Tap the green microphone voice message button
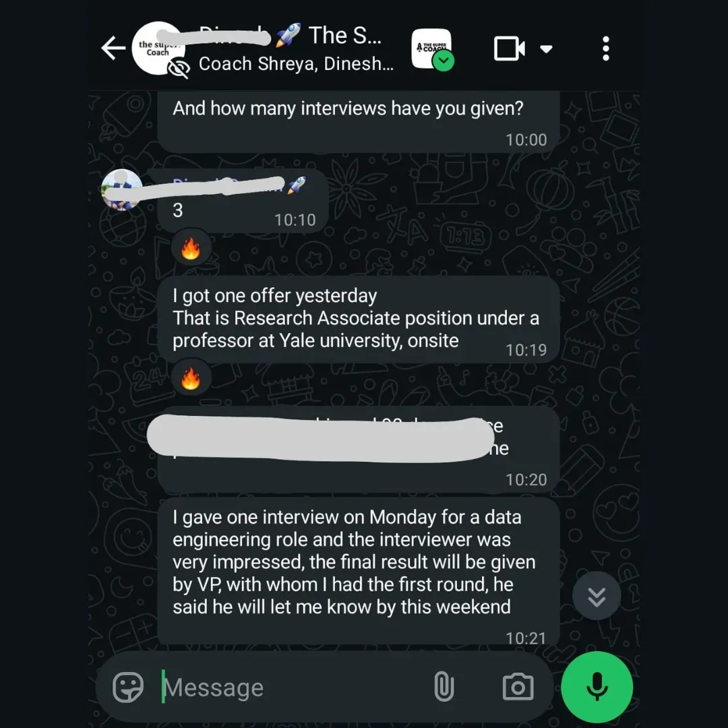Viewport: 728px width, 728px height. pos(597,687)
